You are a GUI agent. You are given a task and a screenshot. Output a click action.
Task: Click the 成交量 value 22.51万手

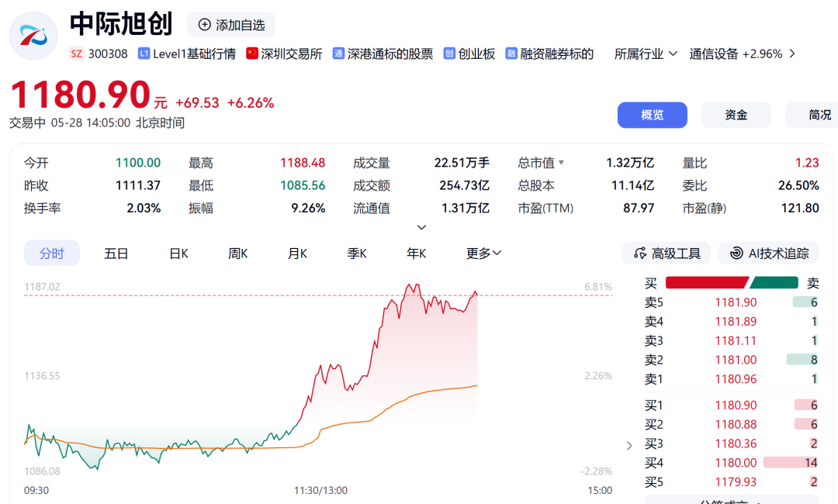[x=462, y=163]
